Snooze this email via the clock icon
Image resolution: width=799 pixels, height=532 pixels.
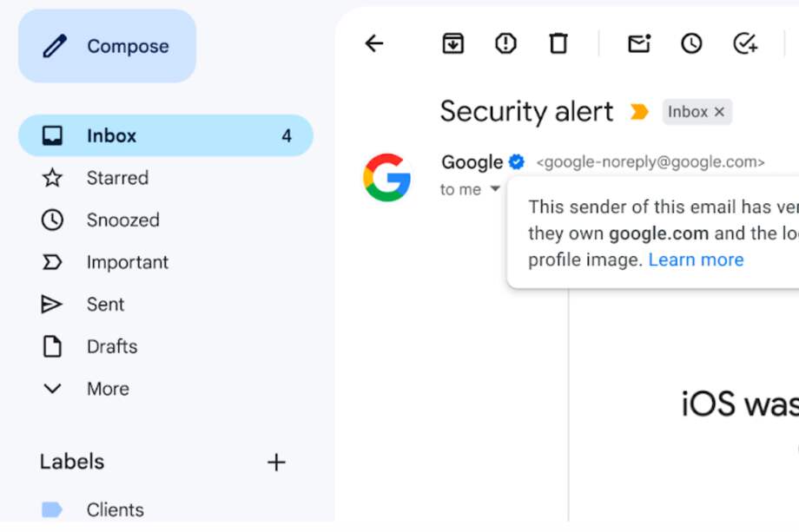click(x=691, y=43)
